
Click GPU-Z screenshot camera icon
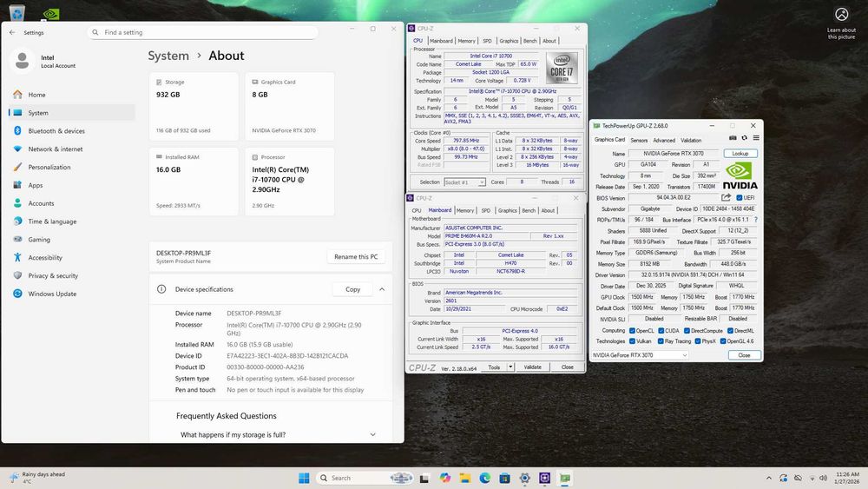pos(733,138)
